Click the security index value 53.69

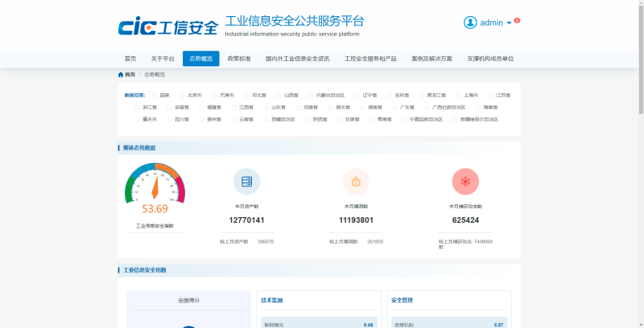(x=155, y=209)
